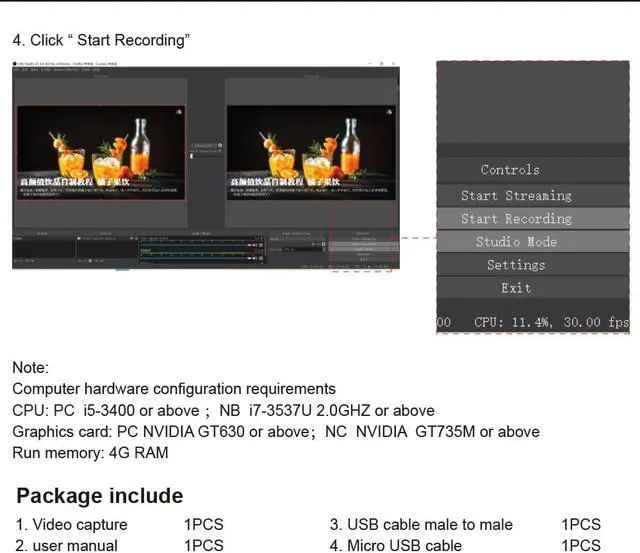Click Exit in the enlarged Controls panel
The height and width of the screenshot is (553, 640).
tap(516, 288)
